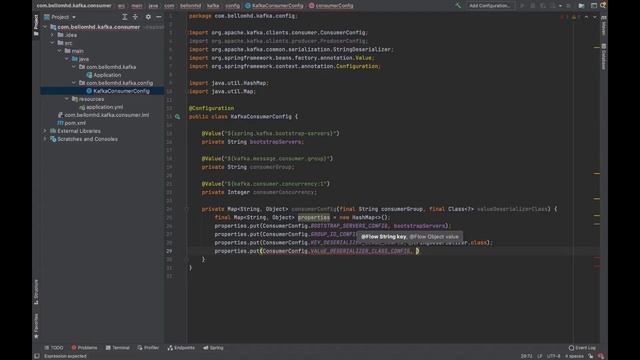Click the highlighted properties variable declaration
Image resolution: width=640 pixels, height=360 pixels.
[313, 218]
